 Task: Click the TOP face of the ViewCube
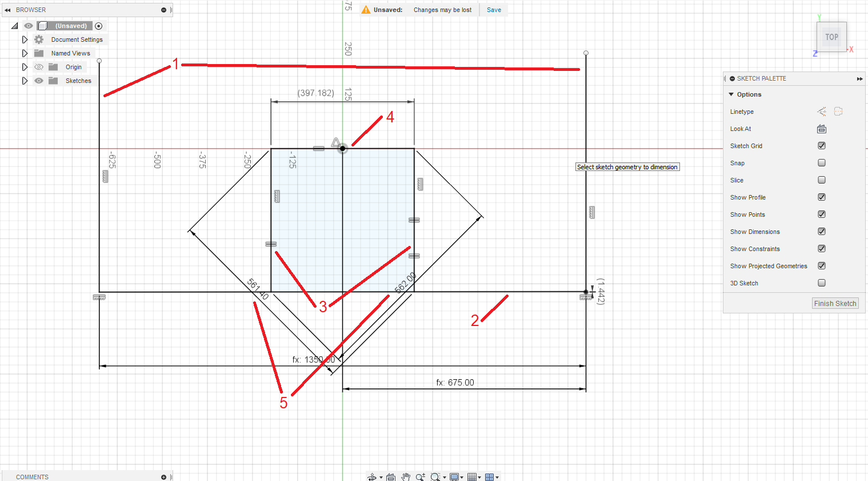831,37
